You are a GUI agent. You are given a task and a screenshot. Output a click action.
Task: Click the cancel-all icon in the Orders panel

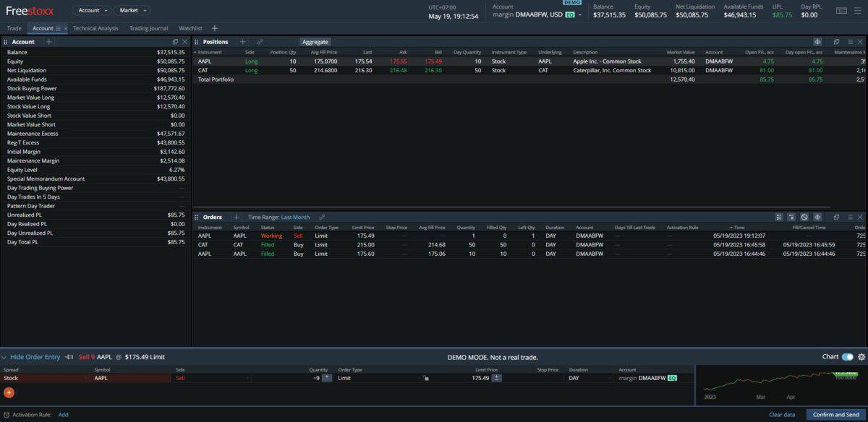804,217
